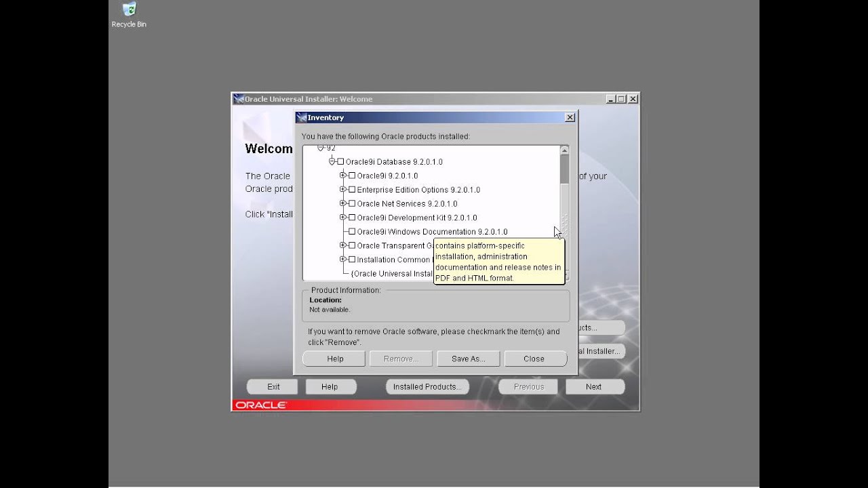868x488 pixels.
Task: Collapse the 92 home node
Action: pyautogui.click(x=321, y=148)
